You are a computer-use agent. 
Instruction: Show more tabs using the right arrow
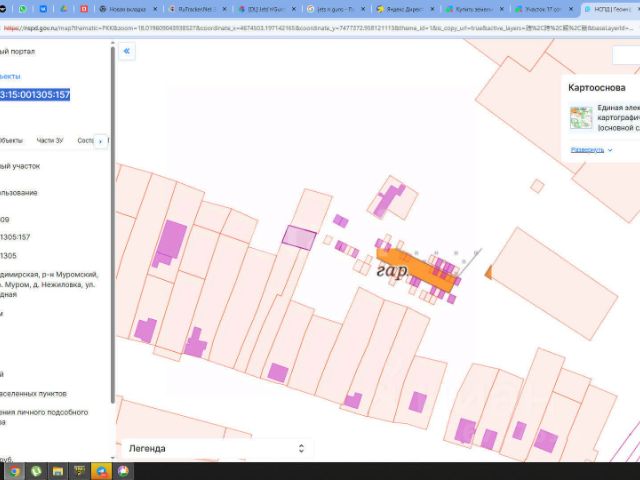coord(100,141)
